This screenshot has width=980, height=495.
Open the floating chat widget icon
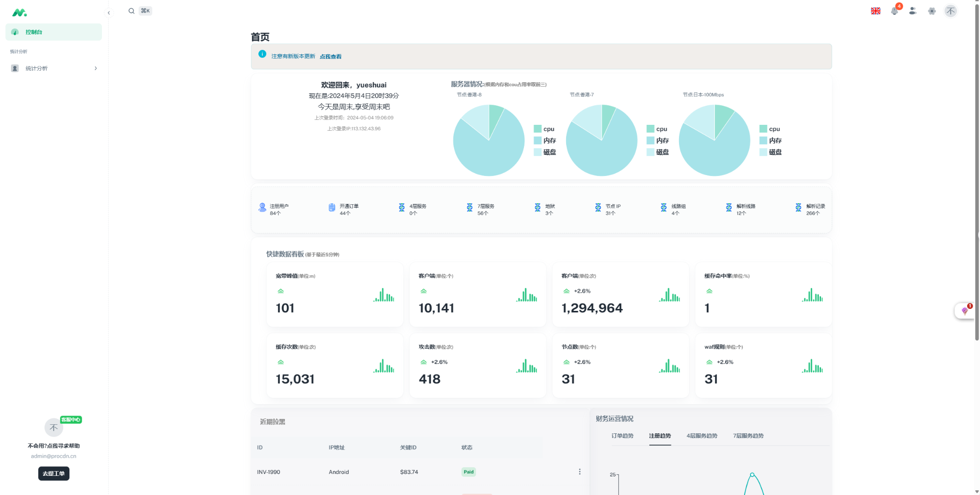964,311
